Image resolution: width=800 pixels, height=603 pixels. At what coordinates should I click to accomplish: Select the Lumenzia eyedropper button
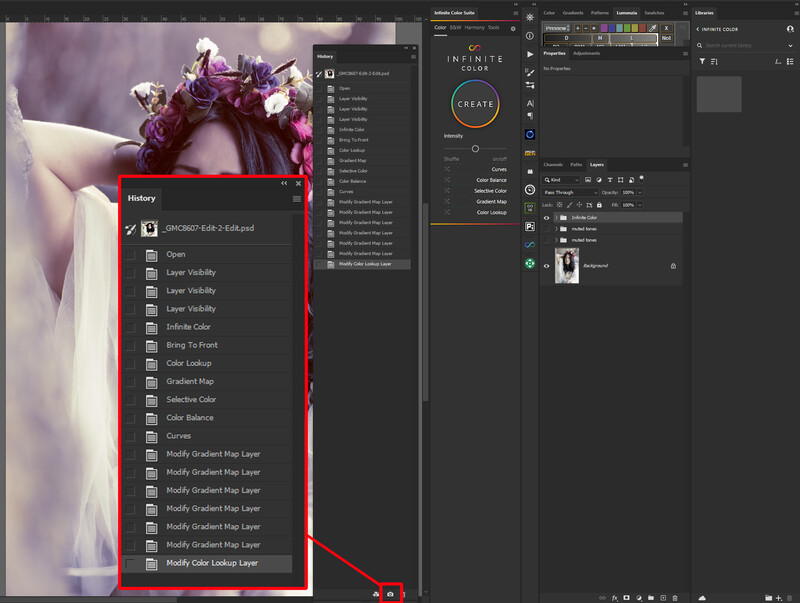coord(652,28)
